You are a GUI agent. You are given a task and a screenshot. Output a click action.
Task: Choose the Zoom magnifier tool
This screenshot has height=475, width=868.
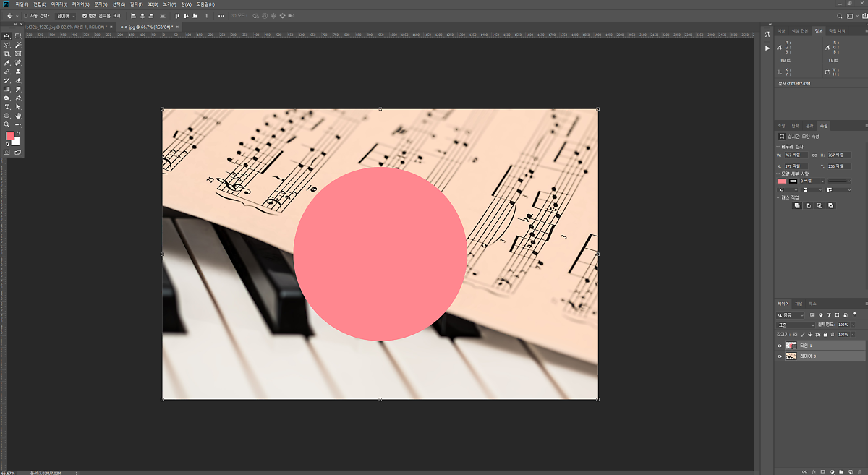7,124
